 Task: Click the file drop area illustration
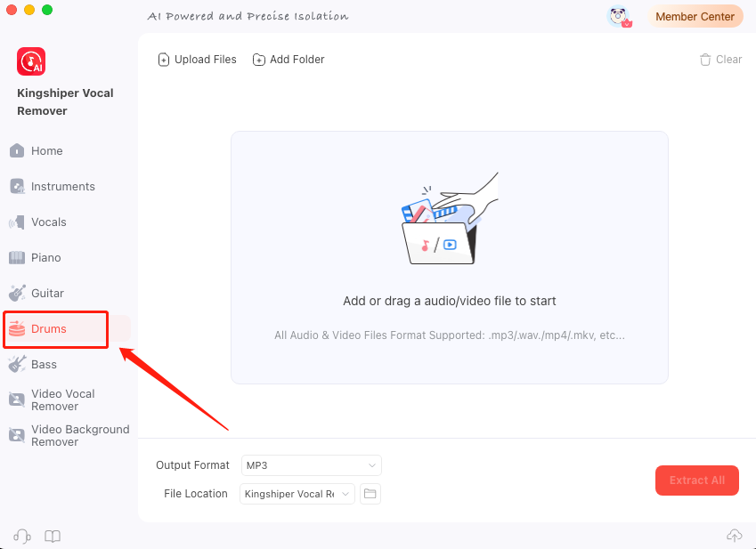coord(450,219)
